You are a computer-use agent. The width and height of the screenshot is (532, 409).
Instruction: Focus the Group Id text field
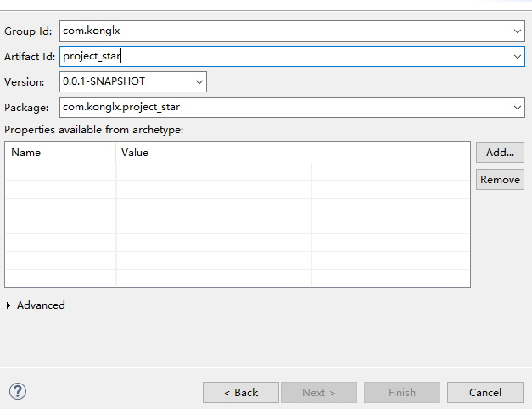click(285, 31)
